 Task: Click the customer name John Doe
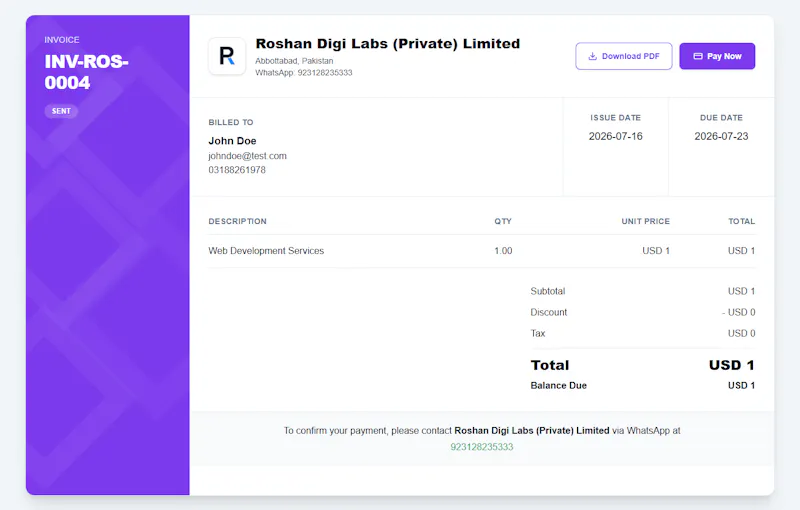pyautogui.click(x=232, y=141)
